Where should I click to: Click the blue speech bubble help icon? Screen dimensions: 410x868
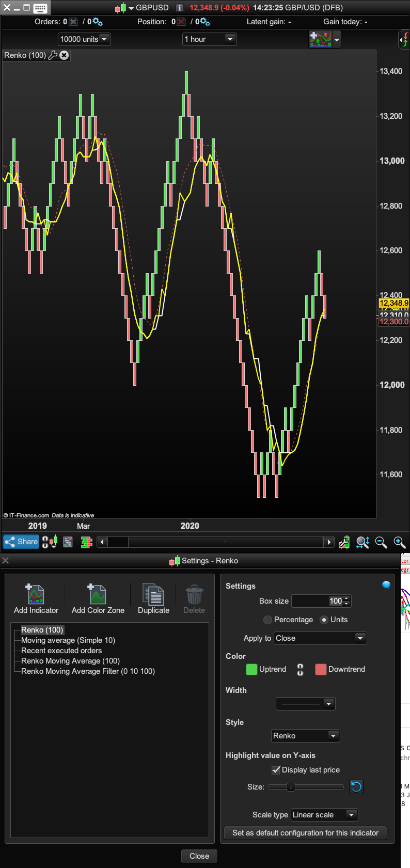pyautogui.click(x=386, y=585)
